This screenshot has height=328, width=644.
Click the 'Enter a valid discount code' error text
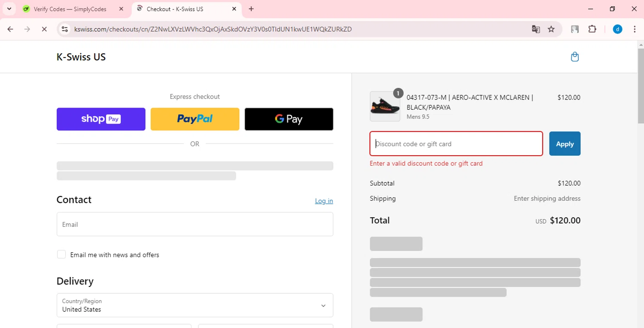point(426,163)
